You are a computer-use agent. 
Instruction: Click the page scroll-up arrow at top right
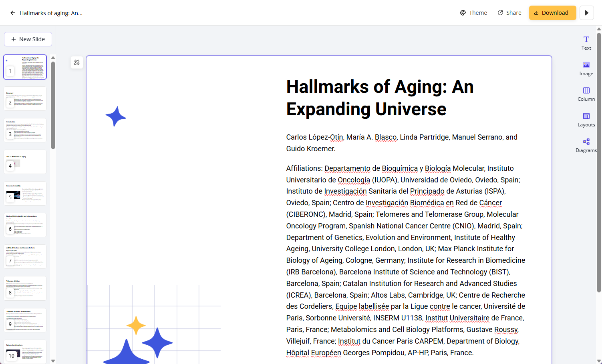click(599, 29)
